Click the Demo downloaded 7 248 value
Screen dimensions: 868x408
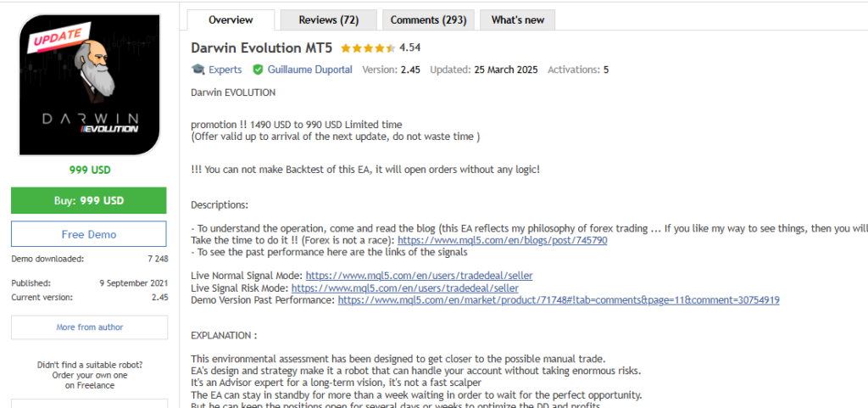158,259
